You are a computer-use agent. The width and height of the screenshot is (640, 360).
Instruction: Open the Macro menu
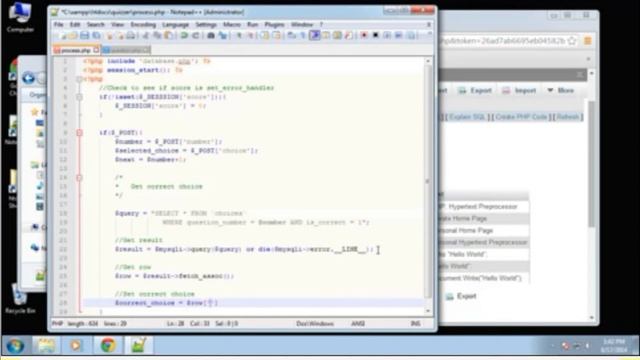tap(232, 25)
